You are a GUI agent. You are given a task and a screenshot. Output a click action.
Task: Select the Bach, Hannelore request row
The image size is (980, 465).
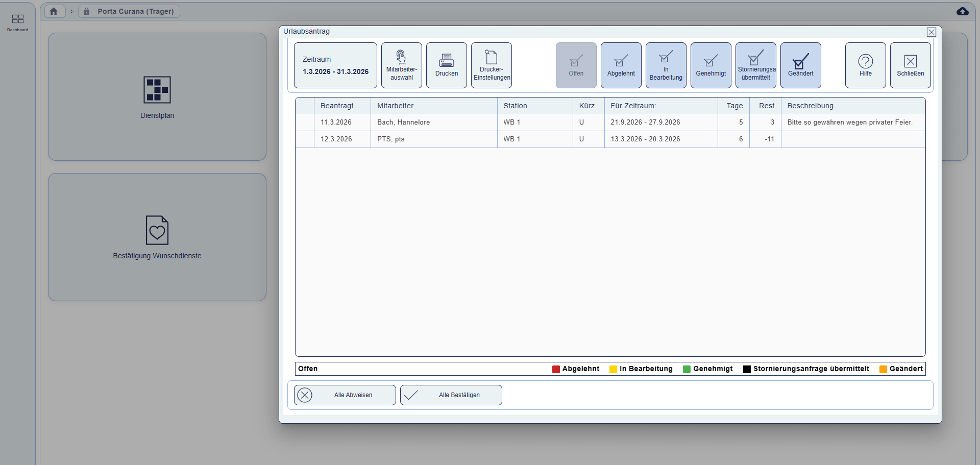[x=403, y=123]
